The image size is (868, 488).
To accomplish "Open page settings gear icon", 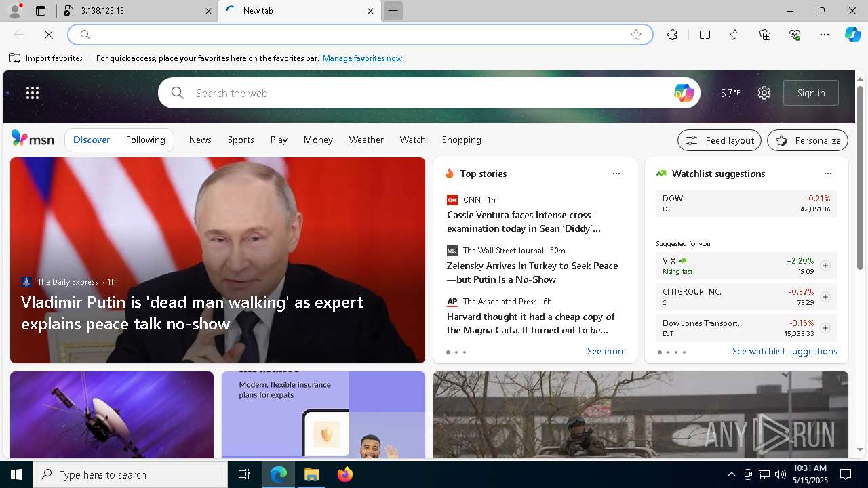I will coord(764,93).
